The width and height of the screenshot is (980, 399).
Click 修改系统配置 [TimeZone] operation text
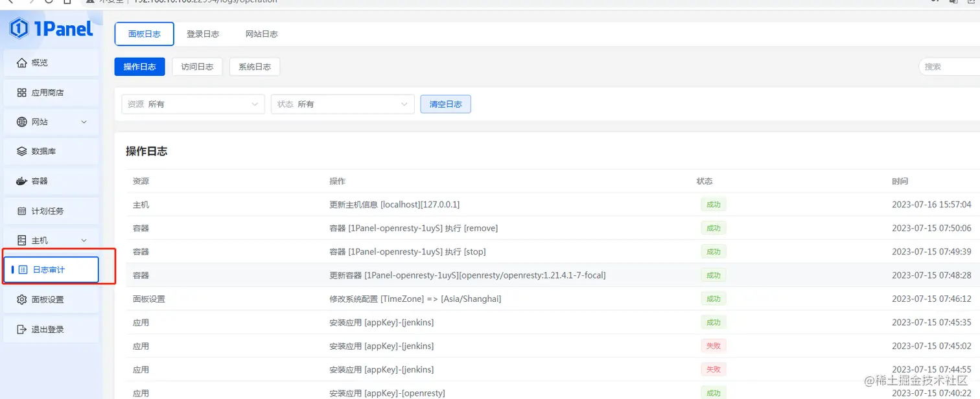tap(415, 299)
